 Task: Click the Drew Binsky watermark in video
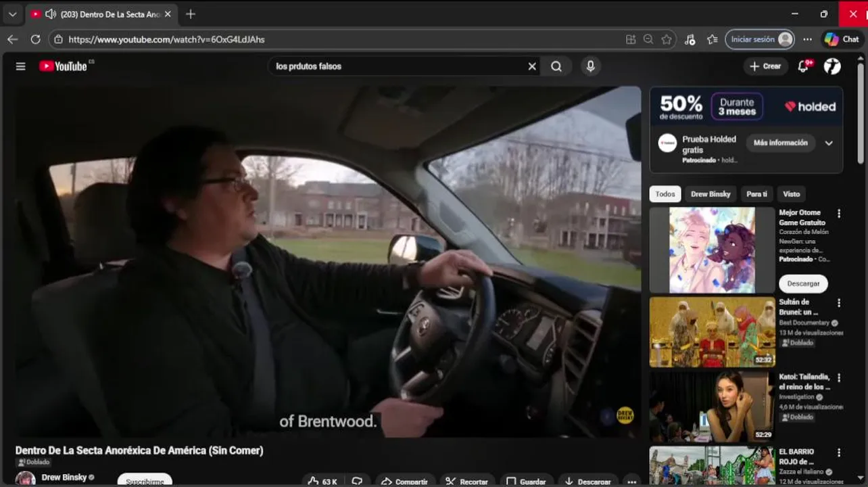point(625,415)
